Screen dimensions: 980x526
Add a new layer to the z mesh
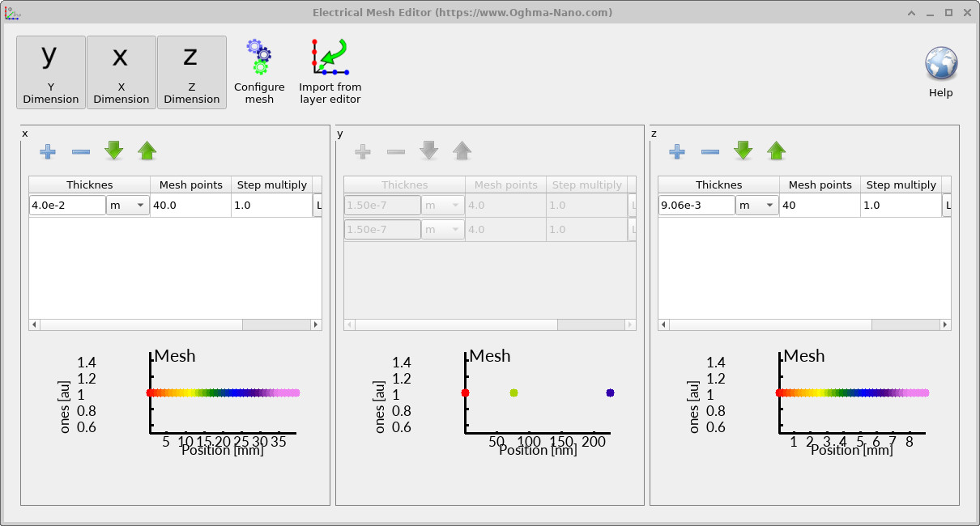(676, 151)
